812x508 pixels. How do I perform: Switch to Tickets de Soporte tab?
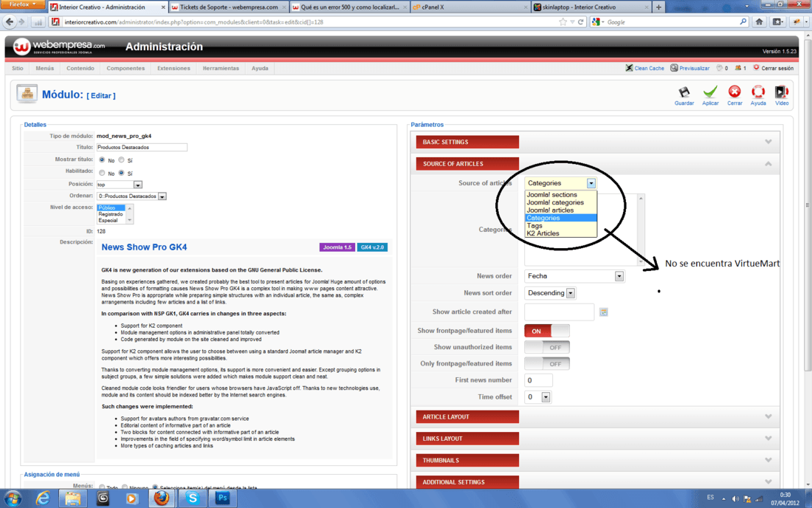(228, 7)
